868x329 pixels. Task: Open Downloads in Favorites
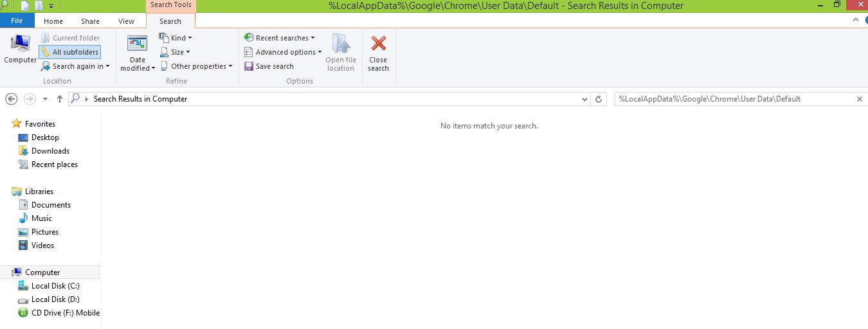[50, 151]
